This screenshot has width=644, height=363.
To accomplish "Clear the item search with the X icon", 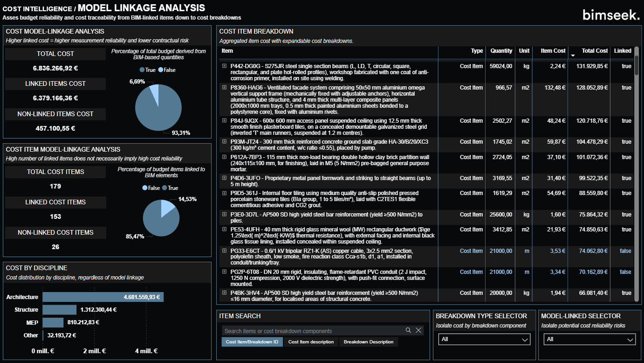I will pyautogui.click(x=418, y=330).
